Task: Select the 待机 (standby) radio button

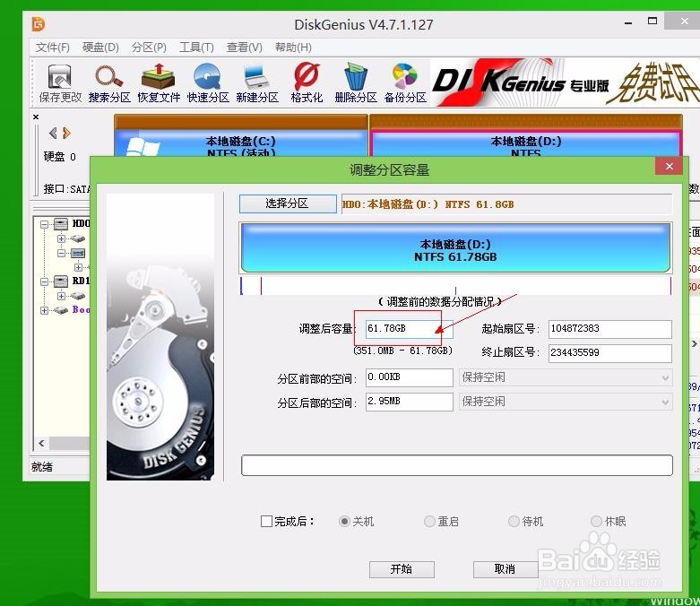Action: point(514,521)
